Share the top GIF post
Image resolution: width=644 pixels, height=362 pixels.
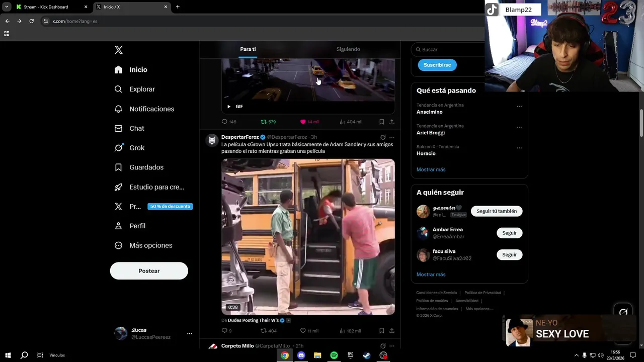click(x=392, y=122)
